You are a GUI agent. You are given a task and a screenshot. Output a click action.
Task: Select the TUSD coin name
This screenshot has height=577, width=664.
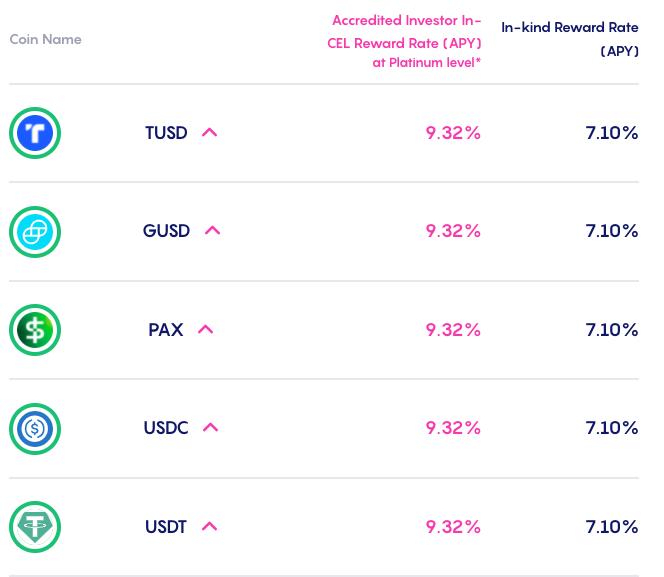click(x=166, y=133)
